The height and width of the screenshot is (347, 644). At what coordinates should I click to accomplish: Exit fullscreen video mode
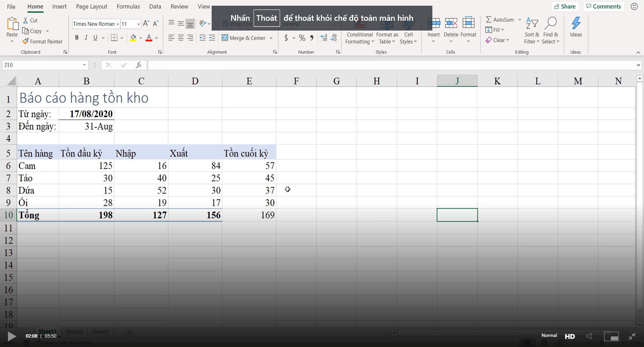[x=632, y=336]
